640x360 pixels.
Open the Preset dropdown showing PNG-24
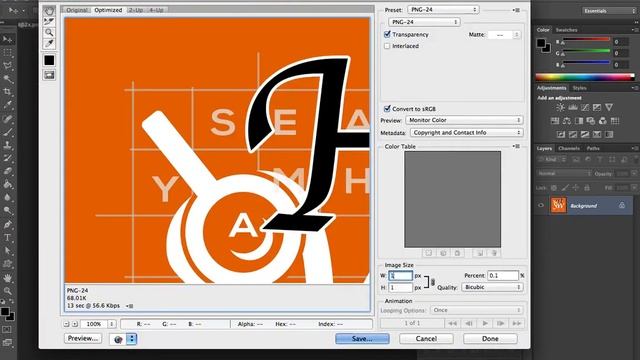pos(443,9)
